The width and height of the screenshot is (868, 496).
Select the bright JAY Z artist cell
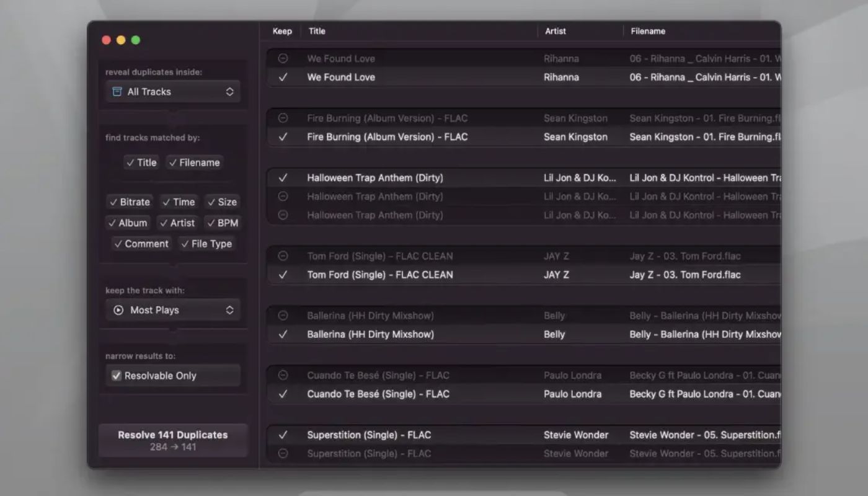tap(556, 275)
